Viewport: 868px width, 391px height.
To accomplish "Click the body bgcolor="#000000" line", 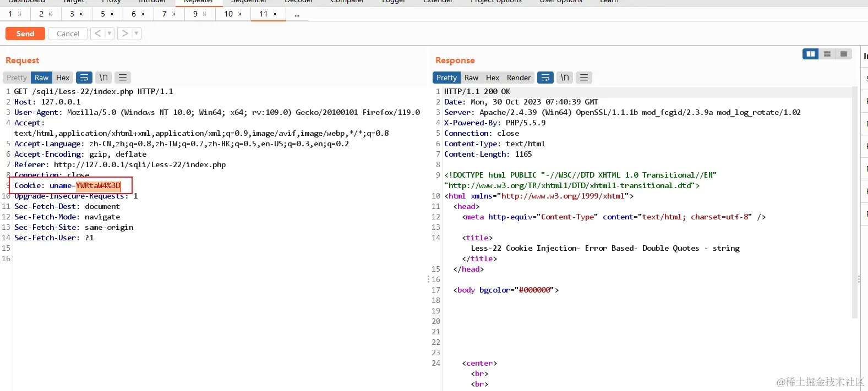I will 506,290.
